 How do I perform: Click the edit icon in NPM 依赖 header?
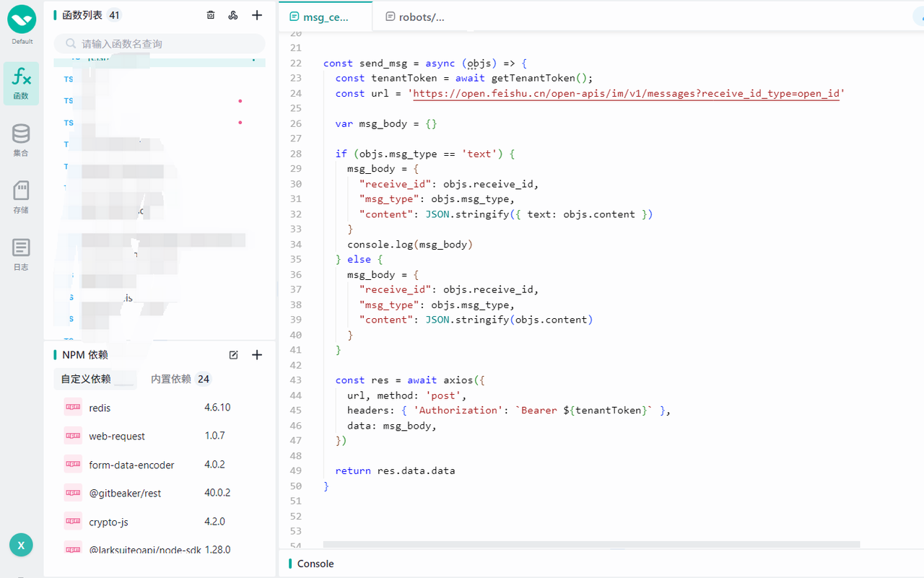point(233,355)
